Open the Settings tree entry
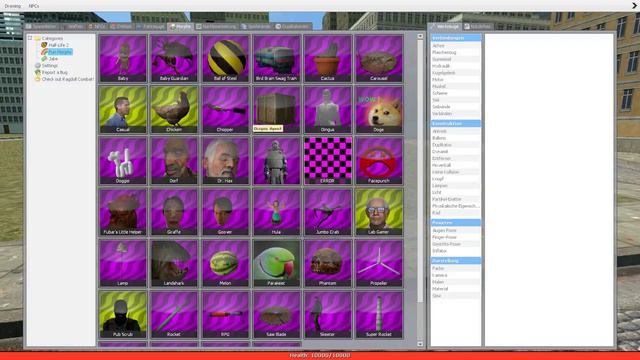This screenshot has height=360, width=640. pos(49,65)
